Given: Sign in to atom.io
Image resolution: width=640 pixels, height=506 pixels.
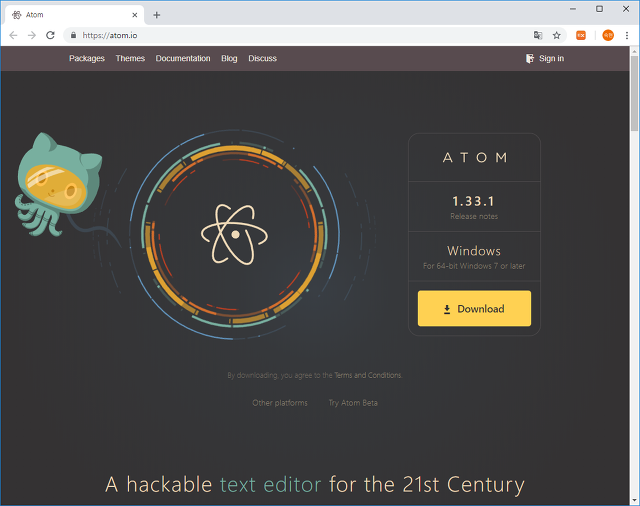Looking at the screenshot, I should (x=551, y=58).
